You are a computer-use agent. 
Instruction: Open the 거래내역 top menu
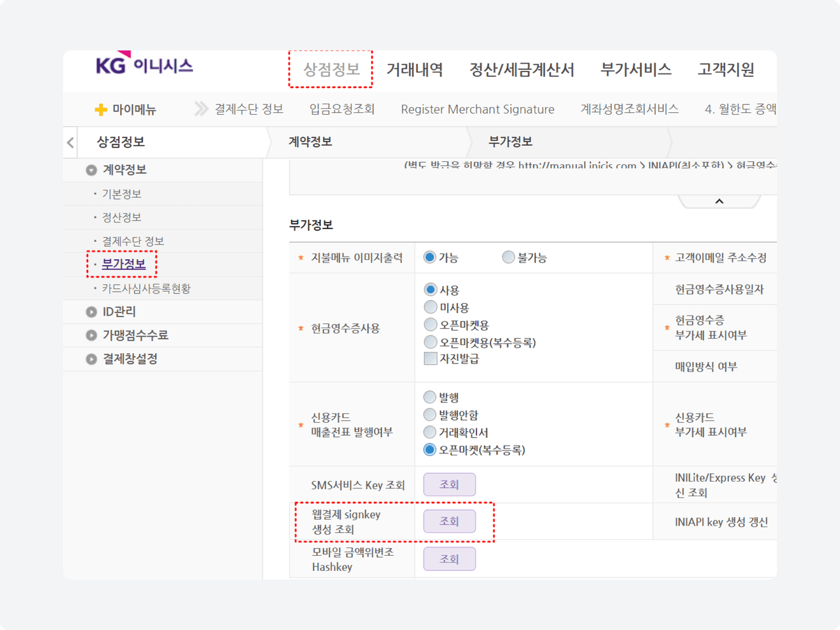(x=414, y=70)
